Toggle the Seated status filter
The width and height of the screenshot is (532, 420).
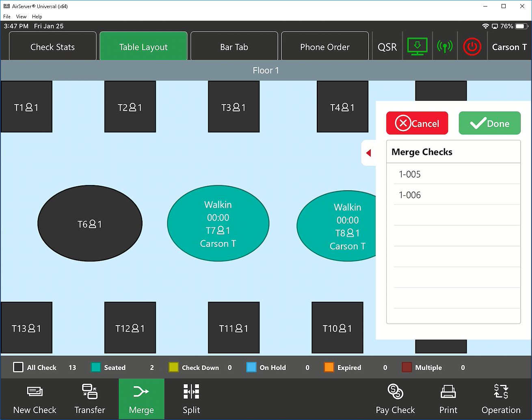pyautogui.click(x=96, y=368)
